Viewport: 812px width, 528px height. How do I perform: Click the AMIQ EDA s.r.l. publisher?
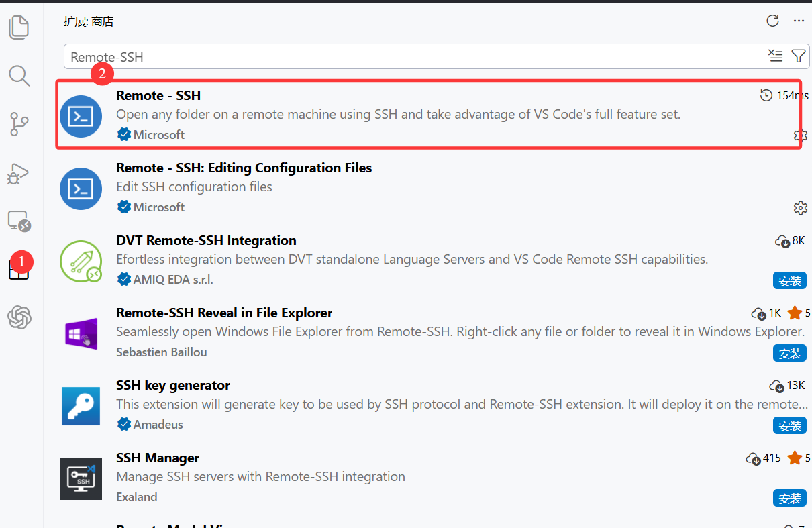pyautogui.click(x=173, y=279)
